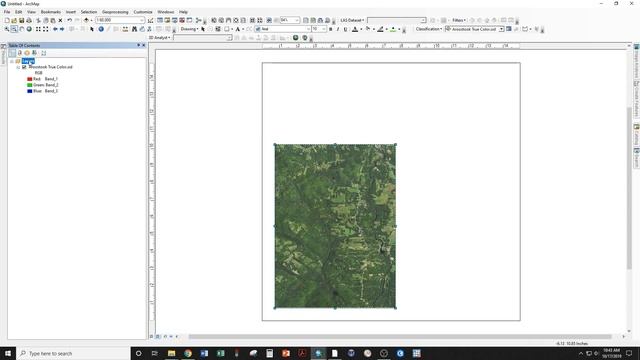Apply Underline text formatting
Screen dimensions: 640x360
[345, 29]
